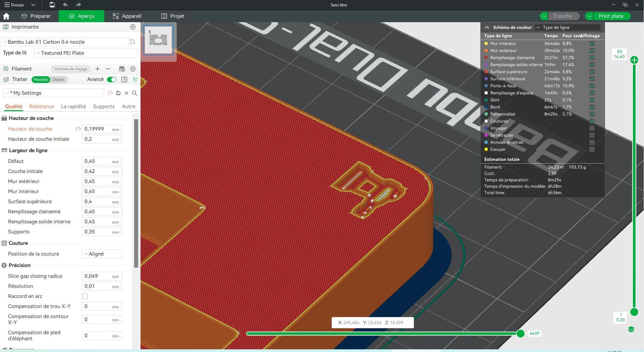
Task: Add a filament with the plus icon
Action: click(98, 69)
